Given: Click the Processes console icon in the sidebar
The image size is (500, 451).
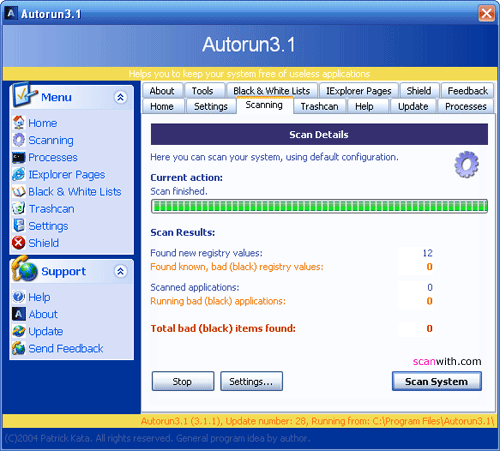Looking at the screenshot, I should coord(19,157).
